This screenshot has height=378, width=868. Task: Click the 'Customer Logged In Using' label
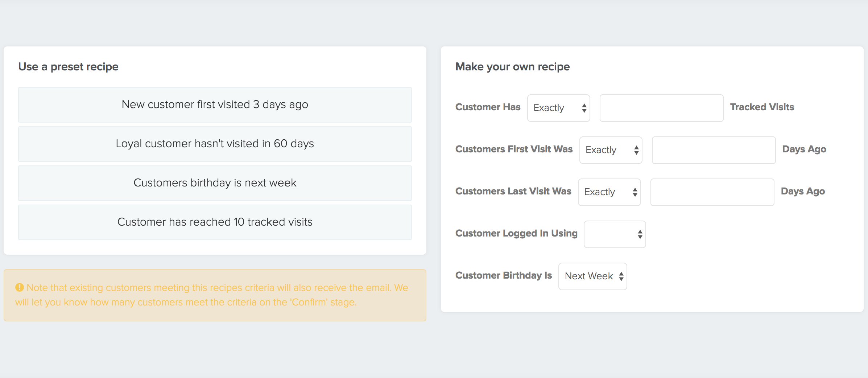coord(516,233)
